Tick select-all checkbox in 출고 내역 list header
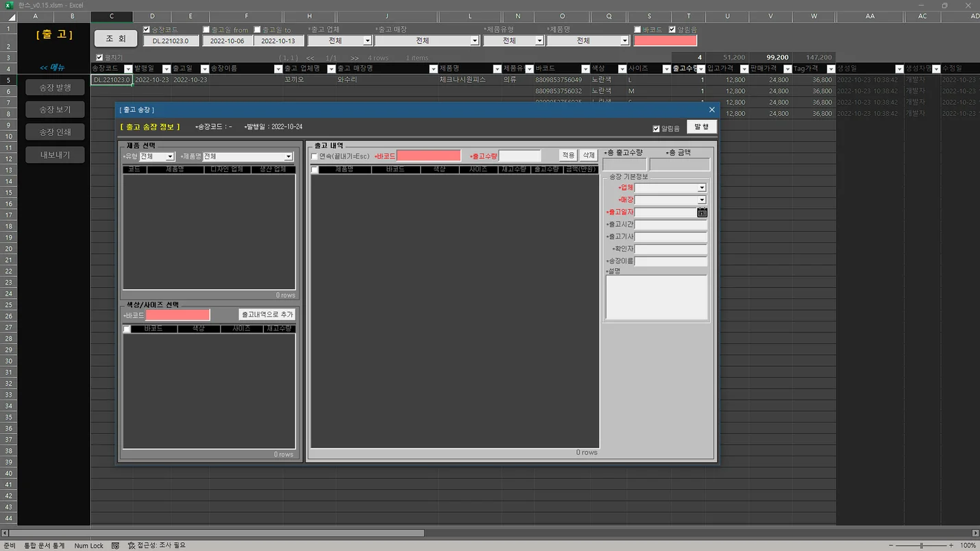 click(x=315, y=169)
